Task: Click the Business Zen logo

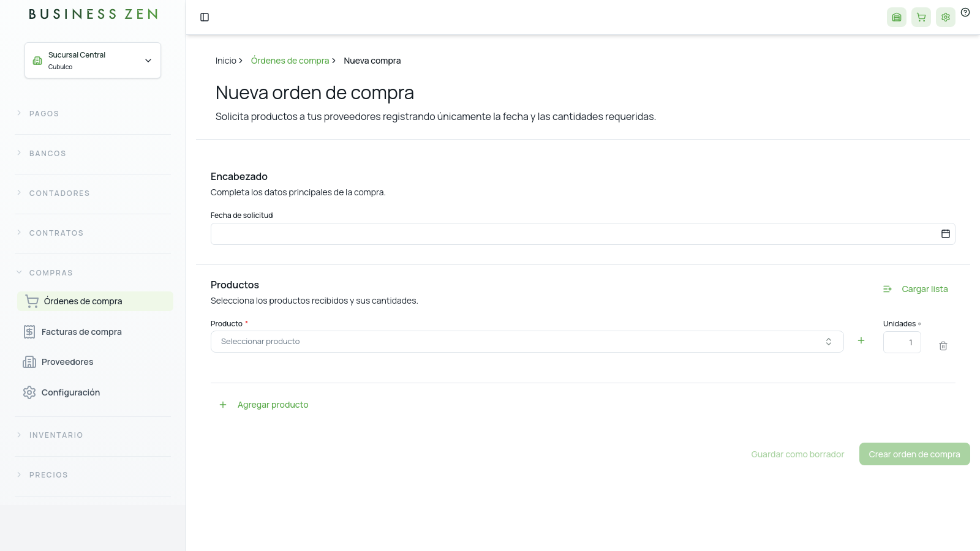Action: tap(93, 14)
